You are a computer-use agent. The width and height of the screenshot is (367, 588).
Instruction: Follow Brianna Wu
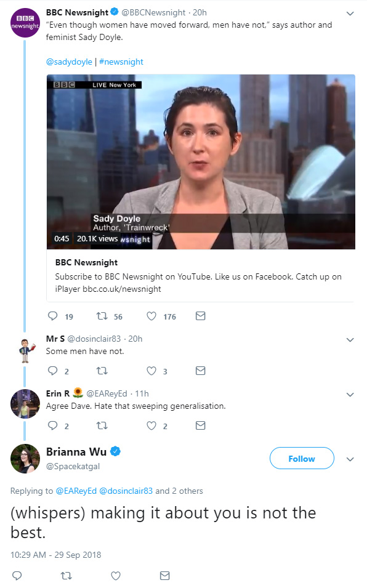tap(302, 458)
